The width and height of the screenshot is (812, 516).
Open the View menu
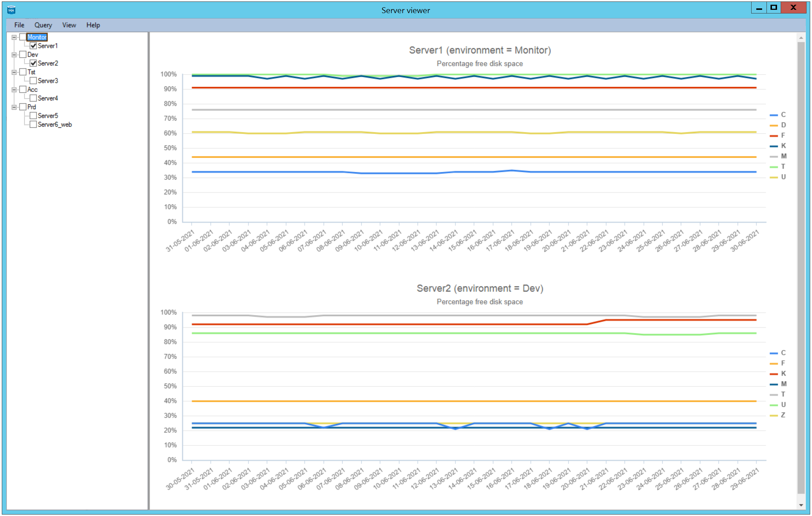(69, 25)
